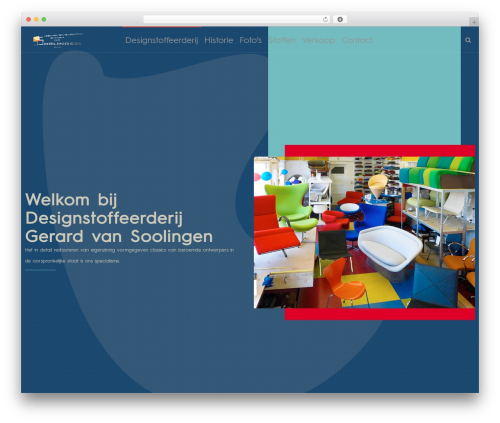Go to the Verkoop page

point(318,40)
